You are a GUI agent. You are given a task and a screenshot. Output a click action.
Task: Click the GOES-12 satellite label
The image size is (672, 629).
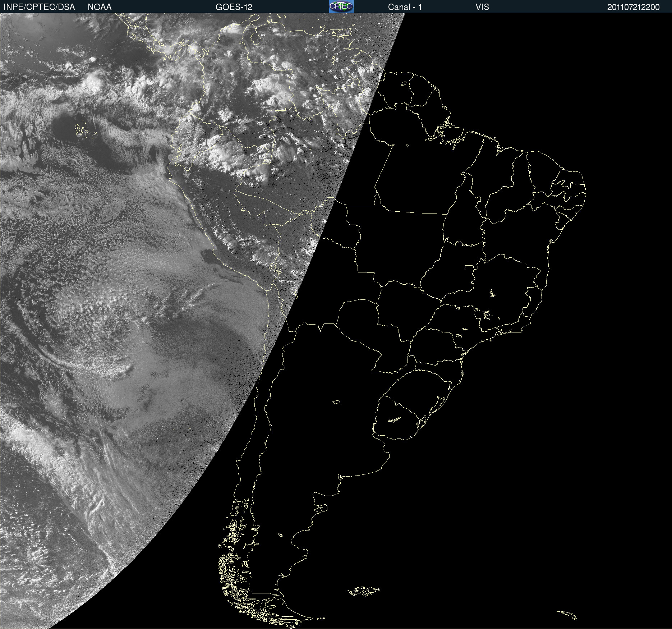tap(234, 7)
